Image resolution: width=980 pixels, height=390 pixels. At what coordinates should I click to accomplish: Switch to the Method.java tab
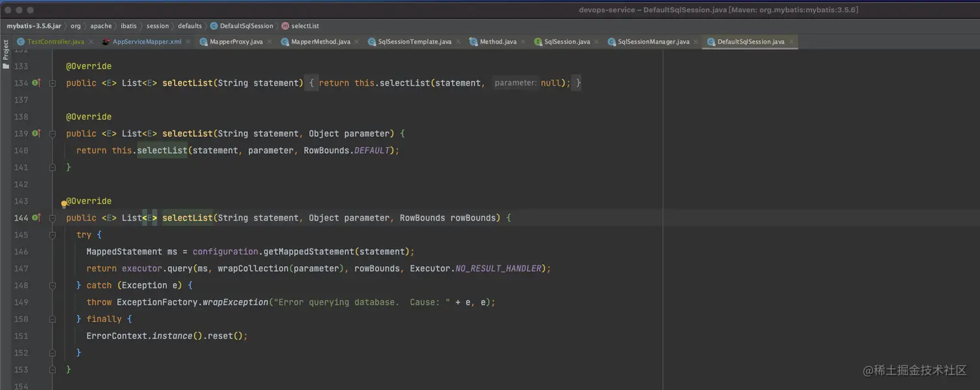pyautogui.click(x=498, y=42)
